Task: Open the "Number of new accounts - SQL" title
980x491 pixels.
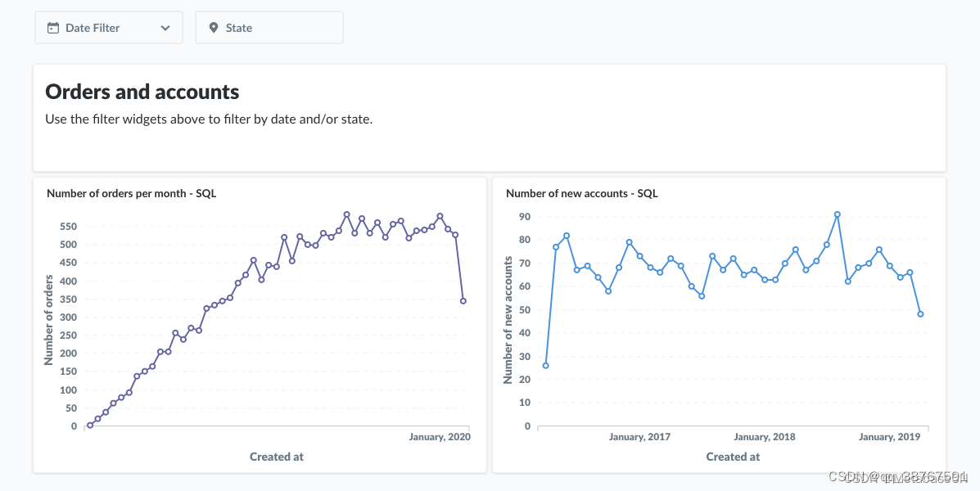Action: point(581,194)
